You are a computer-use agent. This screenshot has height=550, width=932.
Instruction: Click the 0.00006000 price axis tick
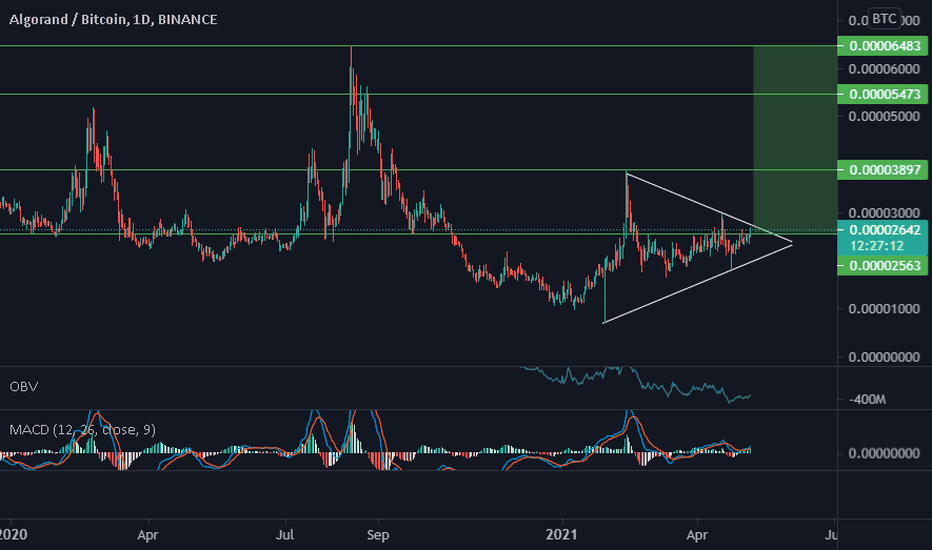click(884, 69)
